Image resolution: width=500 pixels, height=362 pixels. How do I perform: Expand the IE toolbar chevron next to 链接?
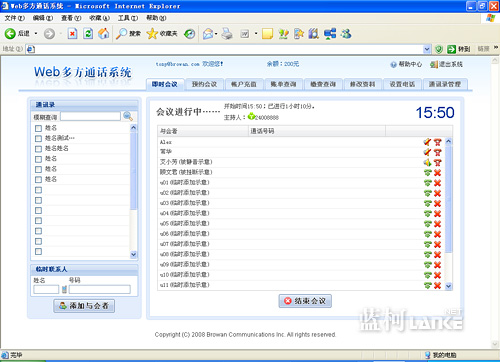click(x=496, y=48)
